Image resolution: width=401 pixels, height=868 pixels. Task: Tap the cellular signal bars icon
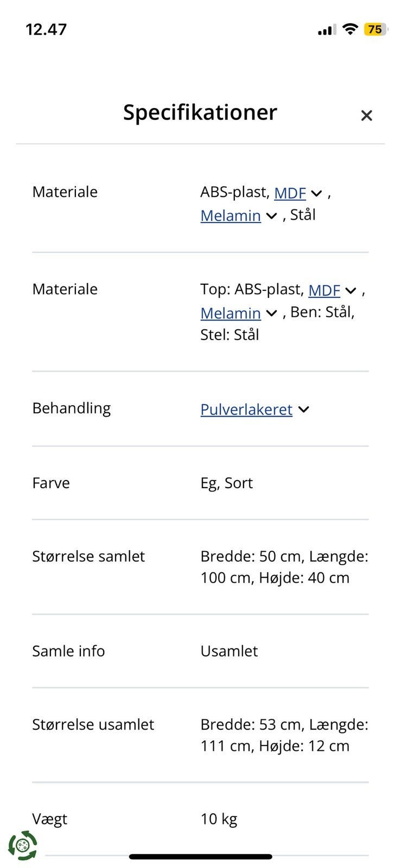click(x=327, y=30)
